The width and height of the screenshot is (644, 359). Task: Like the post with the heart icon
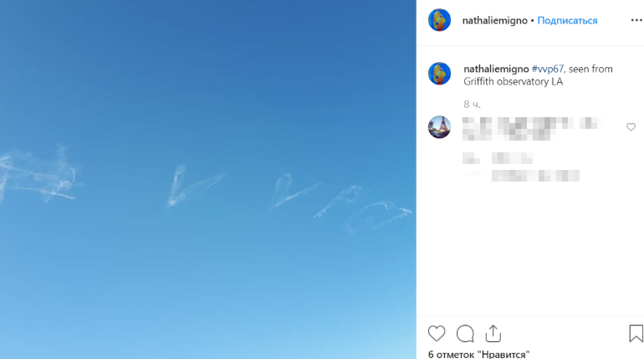pyautogui.click(x=437, y=334)
